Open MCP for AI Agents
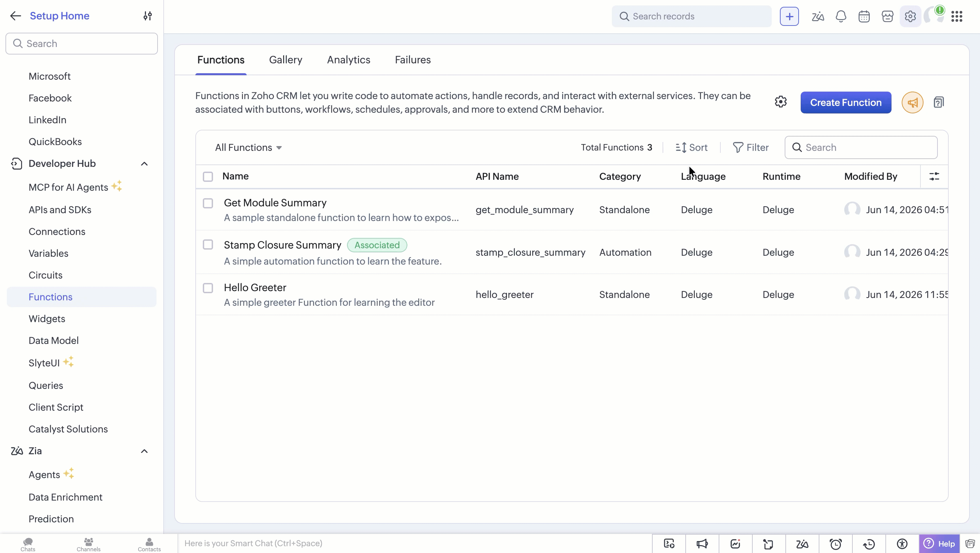Image resolution: width=980 pixels, height=553 pixels. click(x=68, y=187)
